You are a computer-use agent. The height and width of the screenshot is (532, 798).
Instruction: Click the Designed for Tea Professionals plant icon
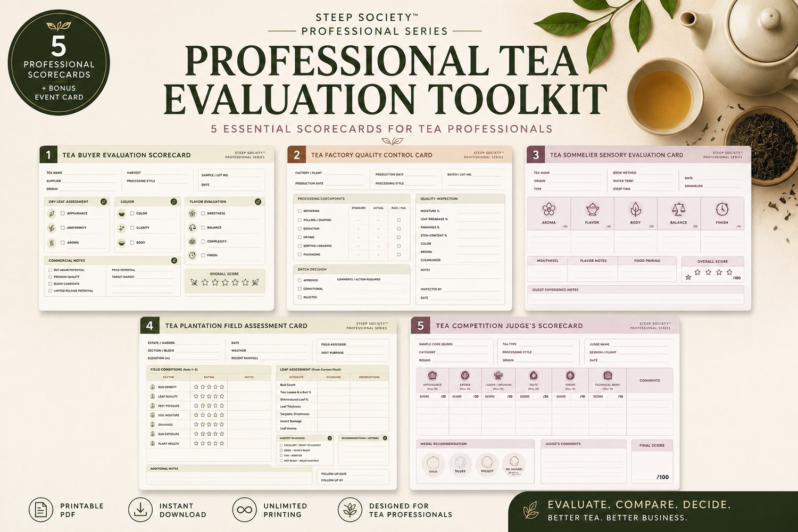350,510
